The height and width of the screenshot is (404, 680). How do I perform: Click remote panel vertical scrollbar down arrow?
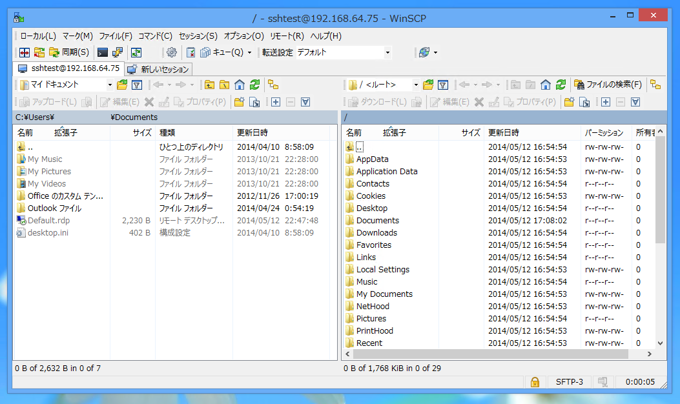click(x=660, y=343)
